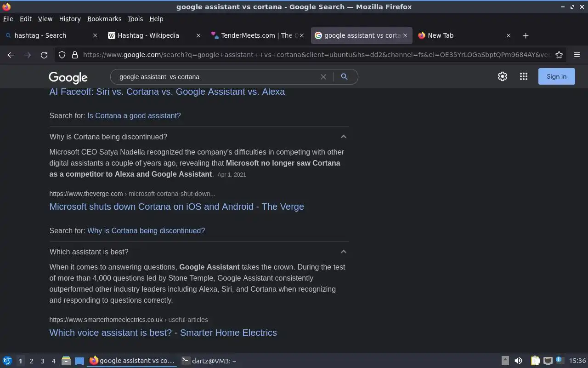
Task: Open the Help menu
Action: (x=156, y=19)
